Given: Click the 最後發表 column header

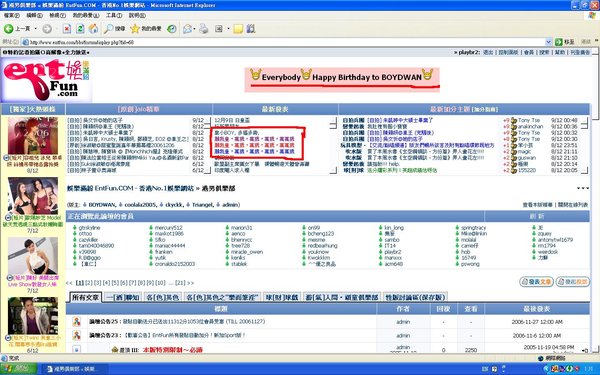Looking at the screenshot, I should [x=536, y=308].
